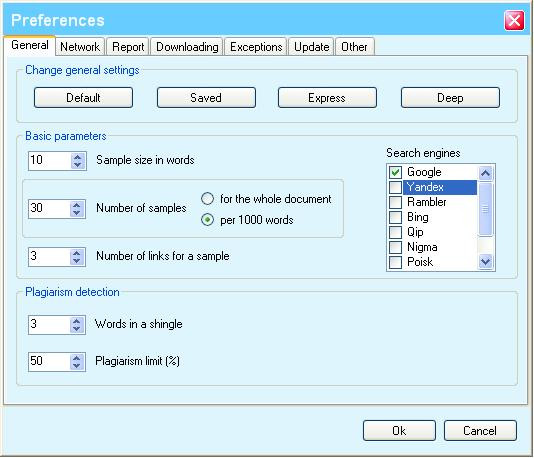Screen dimensions: 534x458
Task: Click the plagiarism limit field
Action: point(50,362)
